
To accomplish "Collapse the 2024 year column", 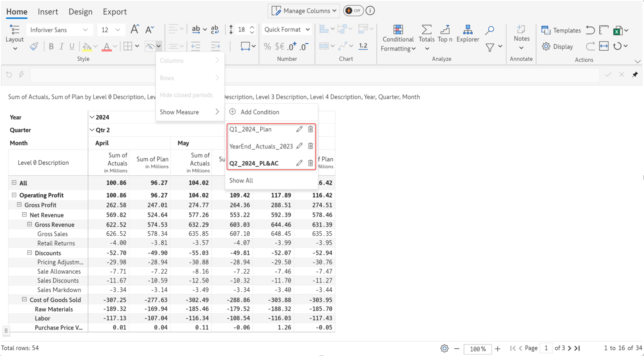I will pyautogui.click(x=92, y=117).
